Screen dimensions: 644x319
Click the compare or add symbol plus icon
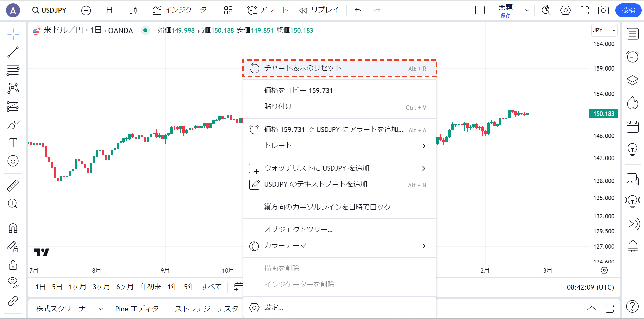[x=86, y=10]
